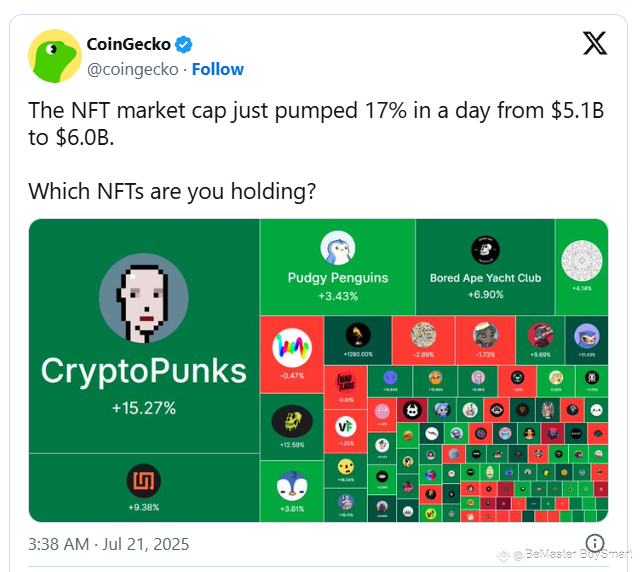
Task: Open the CoinGecko display name link
Action: 129,44
